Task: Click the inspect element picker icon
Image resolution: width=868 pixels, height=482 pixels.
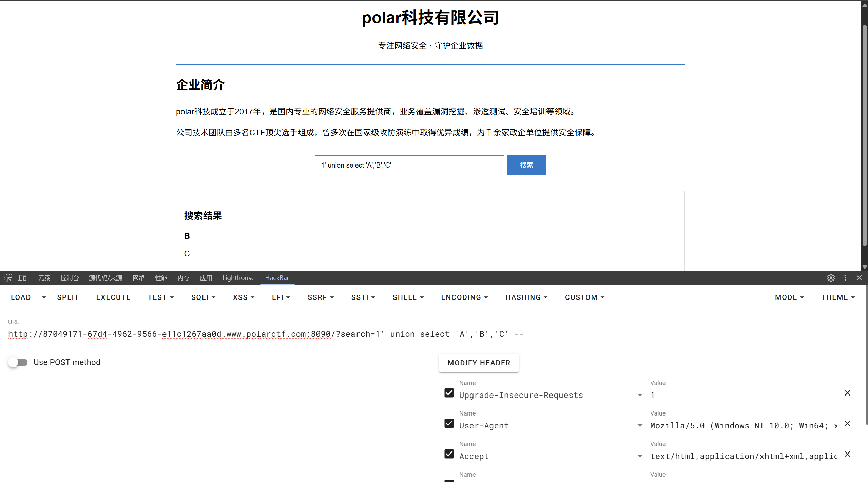Action: point(8,278)
